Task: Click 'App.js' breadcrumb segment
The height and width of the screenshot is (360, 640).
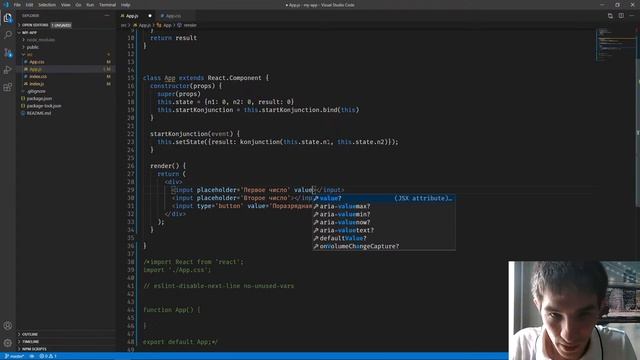Action: point(142,25)
